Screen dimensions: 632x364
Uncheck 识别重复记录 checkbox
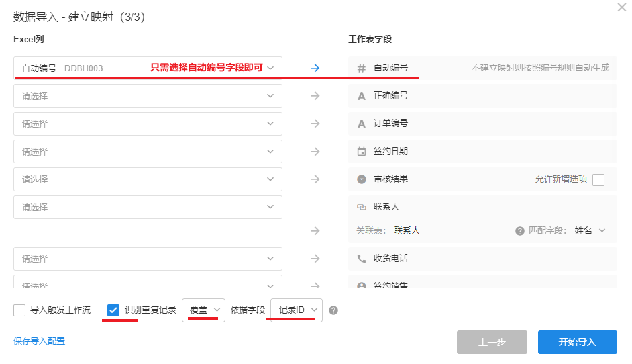[x=113, y=310]
